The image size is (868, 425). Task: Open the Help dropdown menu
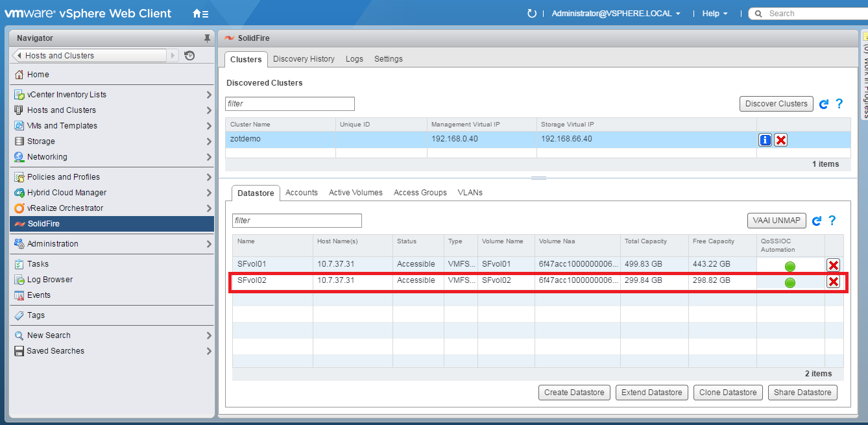715,14
